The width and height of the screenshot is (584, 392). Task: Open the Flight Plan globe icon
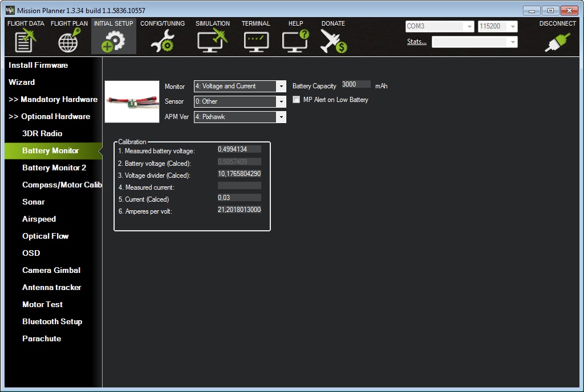click(68, 42)
